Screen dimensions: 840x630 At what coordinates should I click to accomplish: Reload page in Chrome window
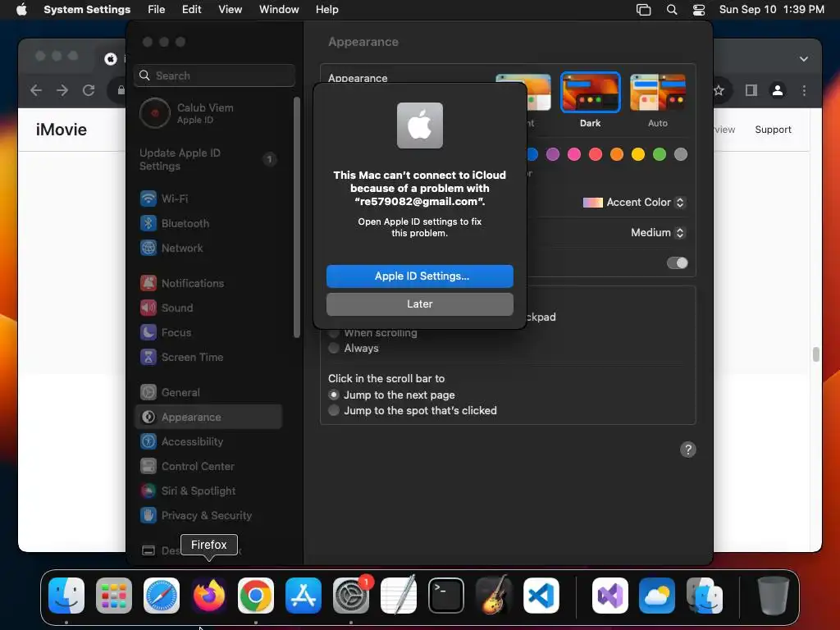[x=89, y=90]
